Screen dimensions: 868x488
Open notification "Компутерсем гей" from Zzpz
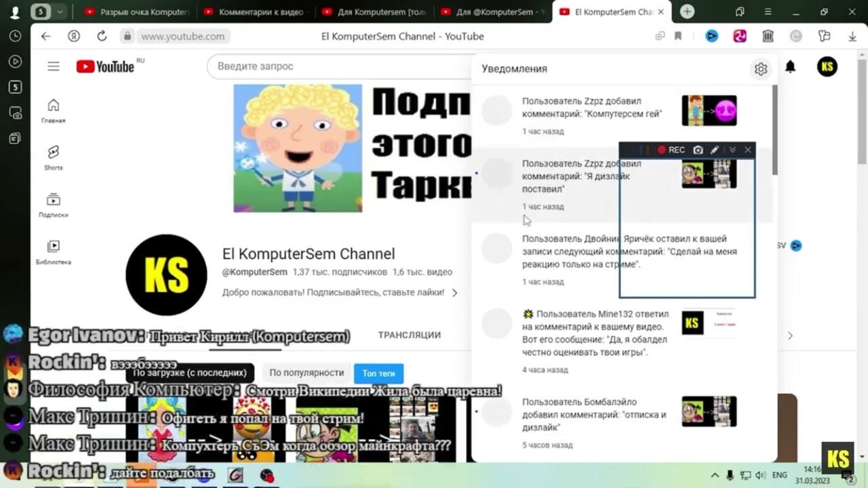(x=623, y=115)
